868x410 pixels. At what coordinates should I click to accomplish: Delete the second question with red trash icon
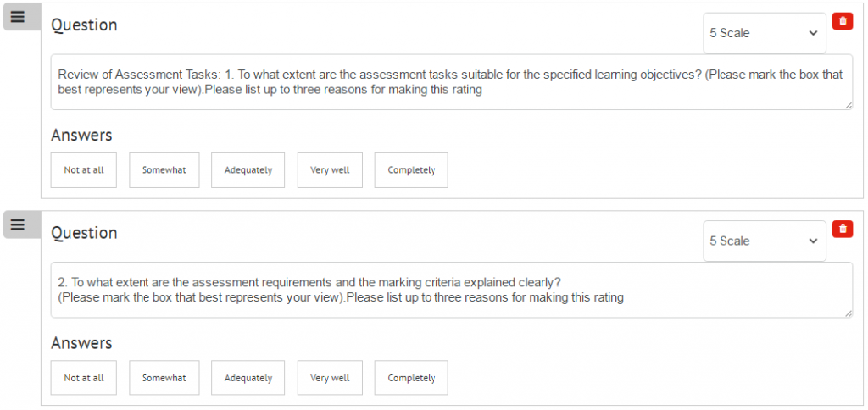pyautogui.click(x=843, y=229)
